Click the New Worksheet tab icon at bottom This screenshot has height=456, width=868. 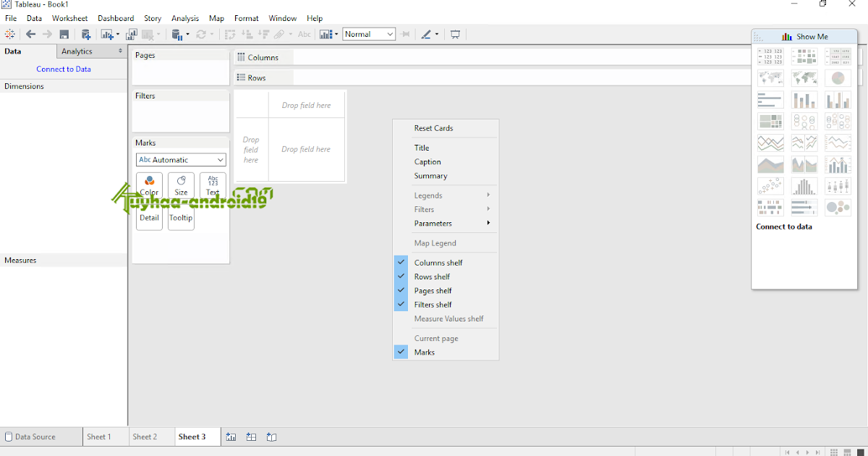[x=231, y=436]
